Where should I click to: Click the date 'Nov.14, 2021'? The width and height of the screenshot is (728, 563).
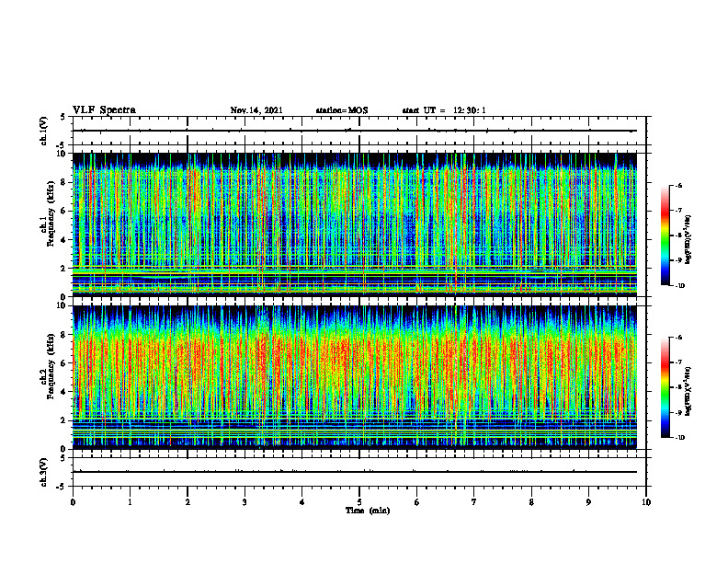[x=256, y=110]
